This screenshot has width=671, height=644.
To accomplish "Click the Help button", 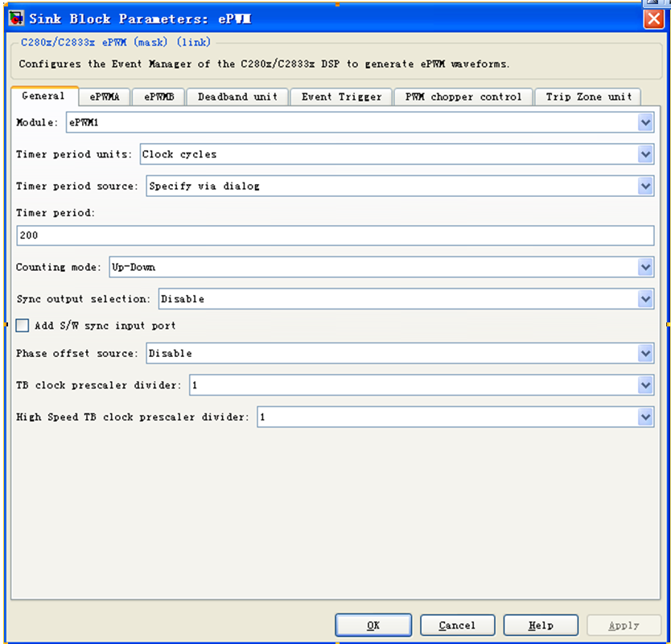I will [540, 626].
